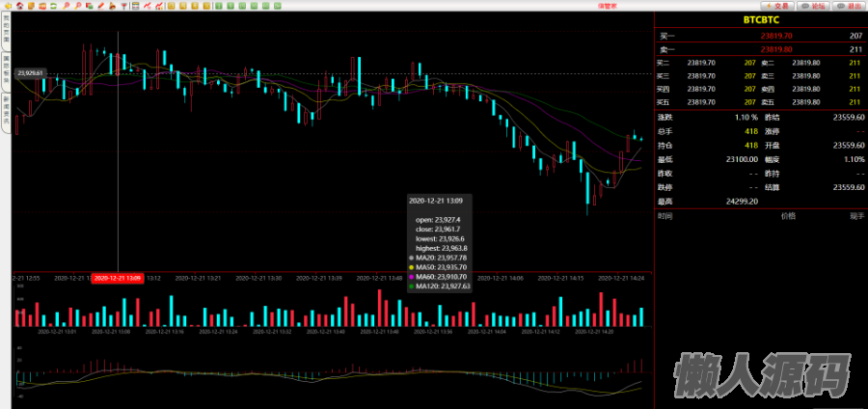Click the 23,929.61 price label on chart
Screen dimensions: 868x409
31,73
